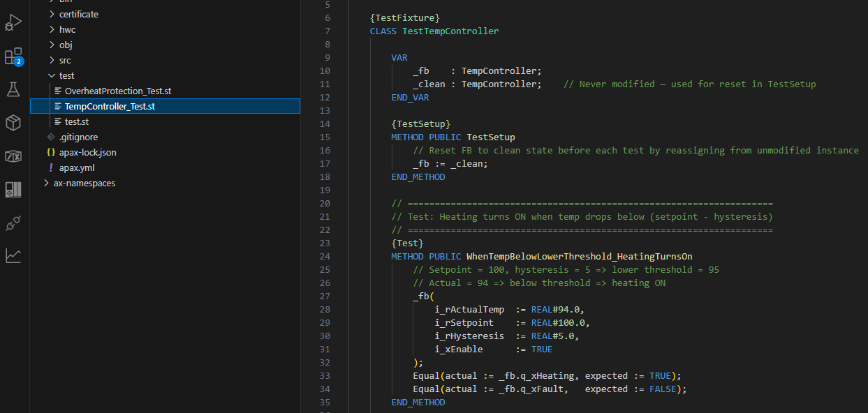This screenshot has height=413, width=868.
Task: Select the cube-shaped package sidebar icon
Action: (13, 121)
